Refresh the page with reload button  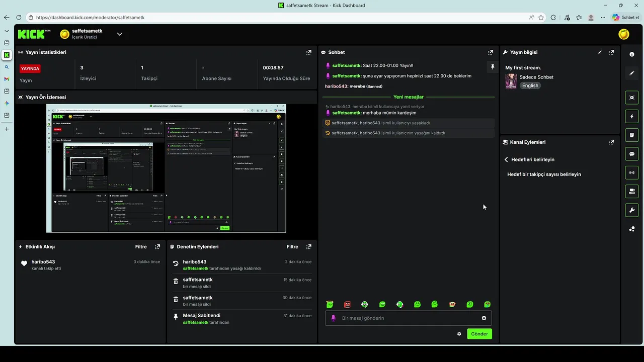pyautogui.click(x=19, y=18)
